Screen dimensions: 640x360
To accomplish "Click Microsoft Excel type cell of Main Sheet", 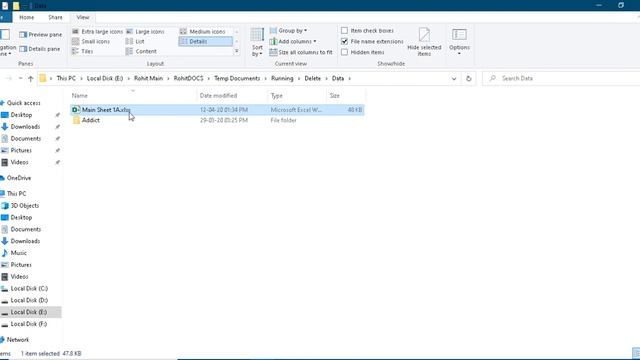I will 296,110.
